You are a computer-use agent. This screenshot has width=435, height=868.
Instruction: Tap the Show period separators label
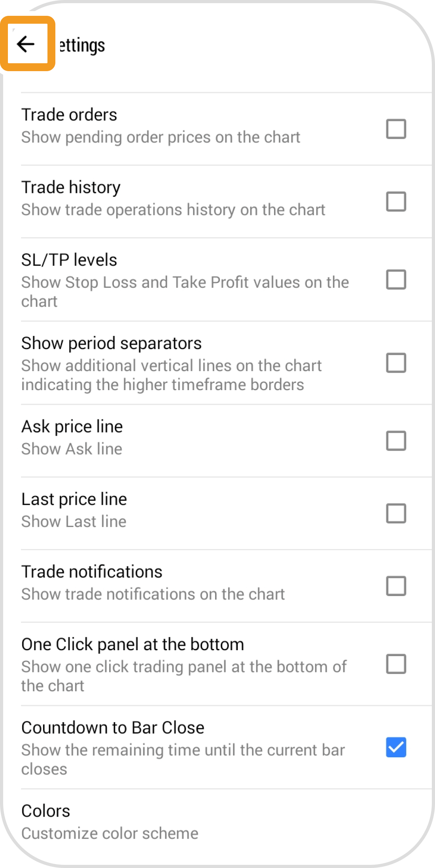click(x=111, y=343)
